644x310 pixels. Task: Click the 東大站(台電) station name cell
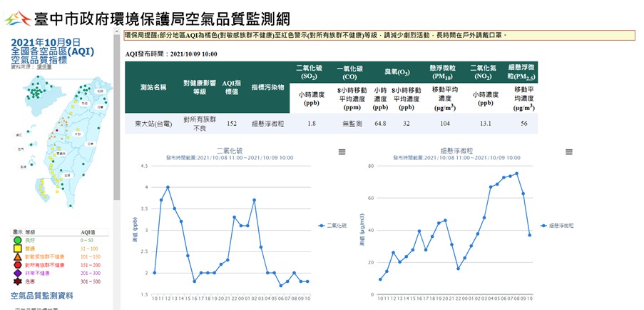[153, 124]
